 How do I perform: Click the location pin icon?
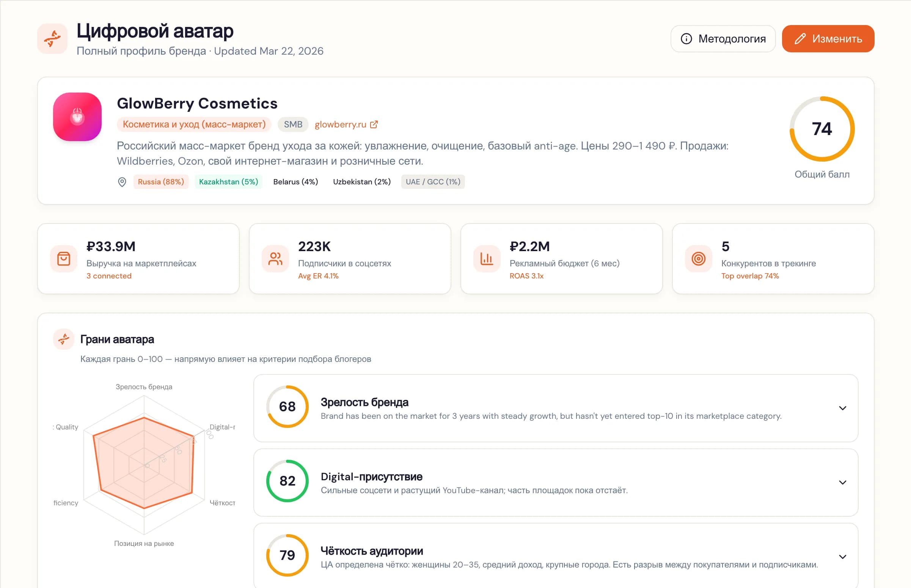[122, 182]
